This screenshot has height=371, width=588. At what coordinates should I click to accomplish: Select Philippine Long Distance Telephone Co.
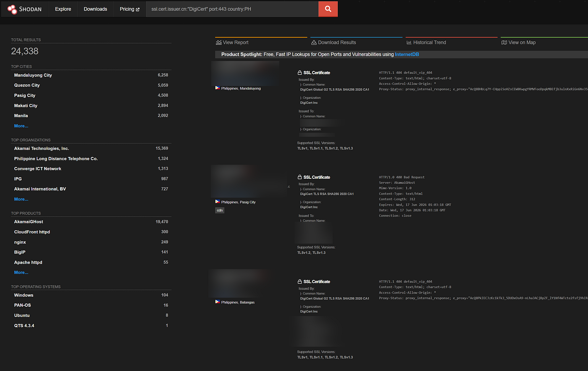click(56, 159)
